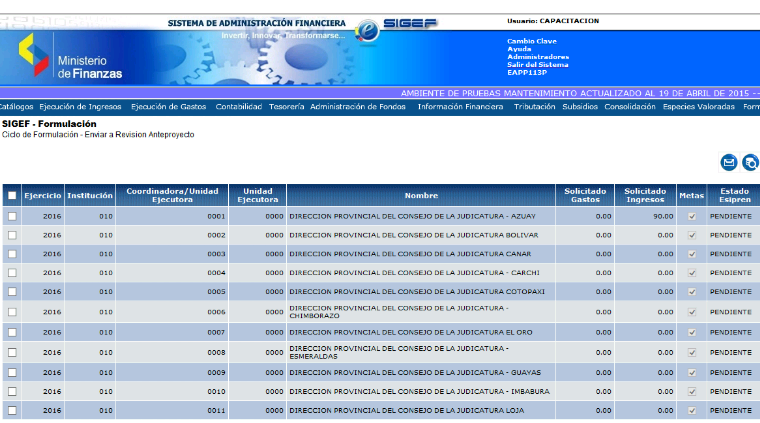Click the magnifier search icon at right

(x=751, y=162)
